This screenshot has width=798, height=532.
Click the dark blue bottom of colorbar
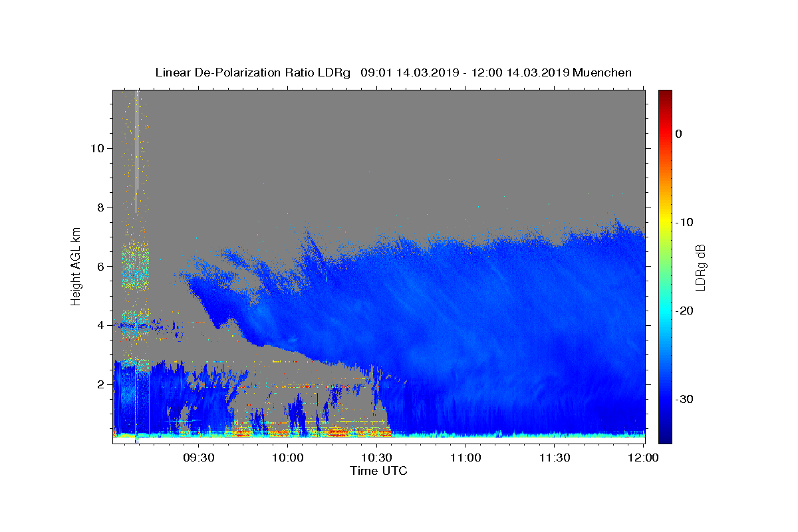pyautogui.click(x=665, y=438)
